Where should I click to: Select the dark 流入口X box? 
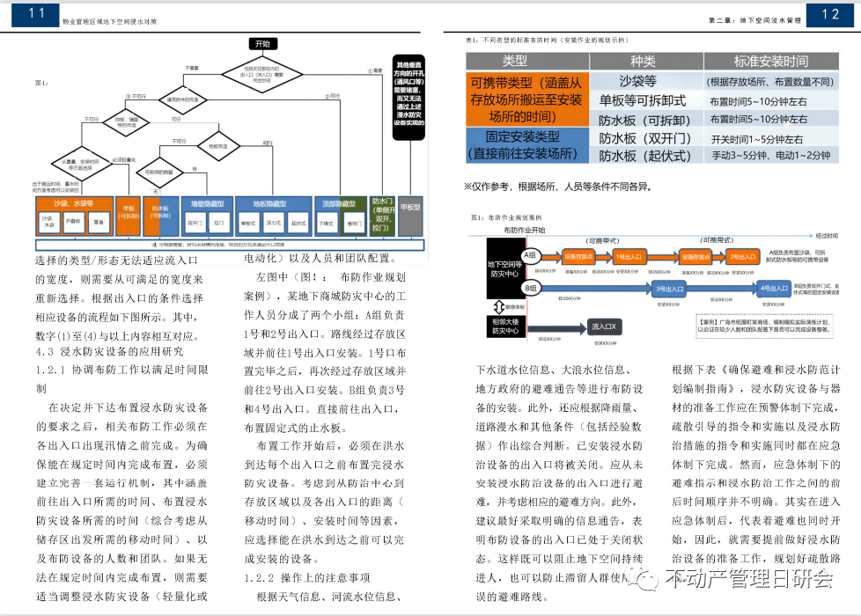pyautogui.click(x=604, y=326)
